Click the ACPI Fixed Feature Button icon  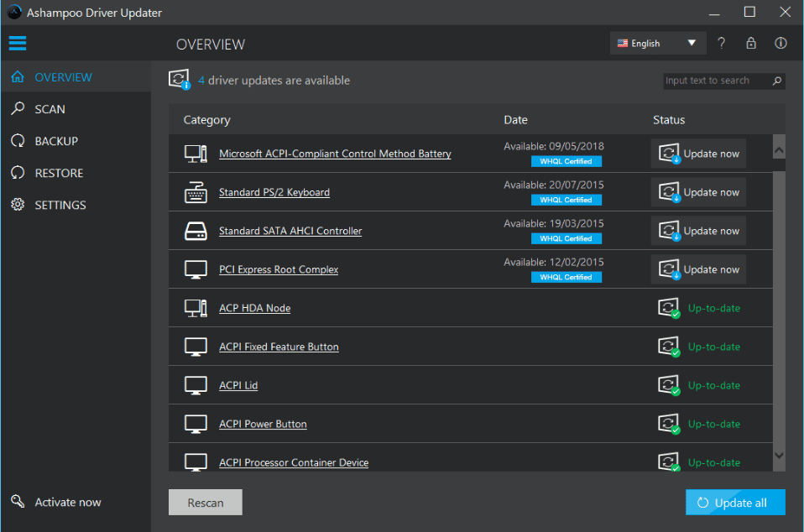[196, 347]
